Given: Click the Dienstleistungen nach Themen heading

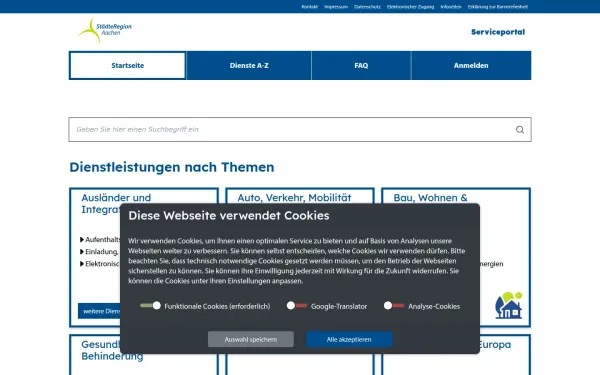Looking at the screenshot, I should pyautogui.click(x=172, y=167).
